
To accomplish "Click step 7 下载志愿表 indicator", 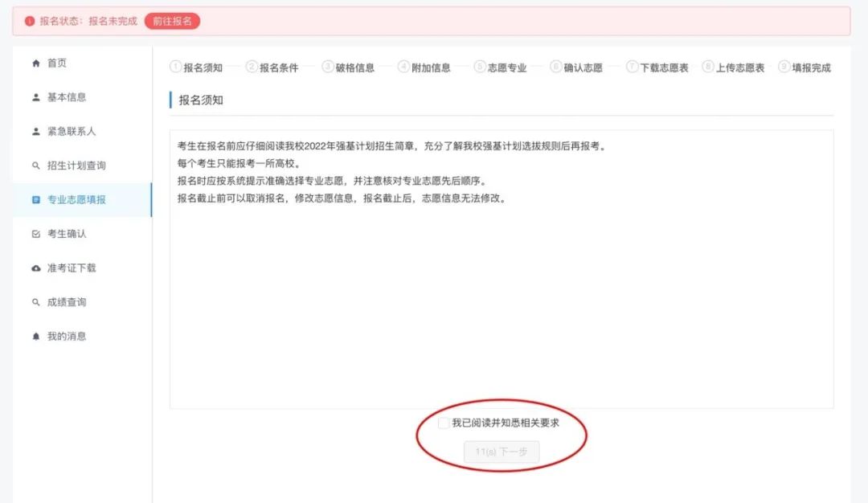I will (632, 67).
